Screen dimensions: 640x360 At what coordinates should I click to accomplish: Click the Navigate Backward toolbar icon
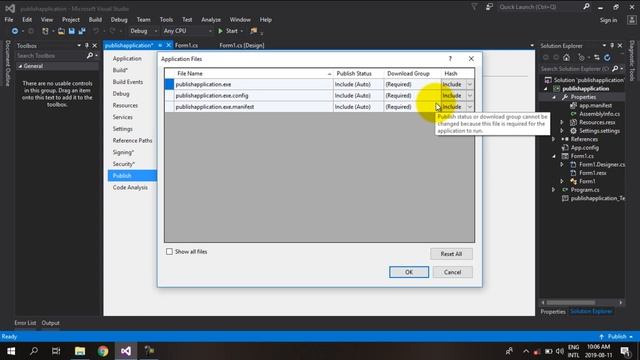15,31
